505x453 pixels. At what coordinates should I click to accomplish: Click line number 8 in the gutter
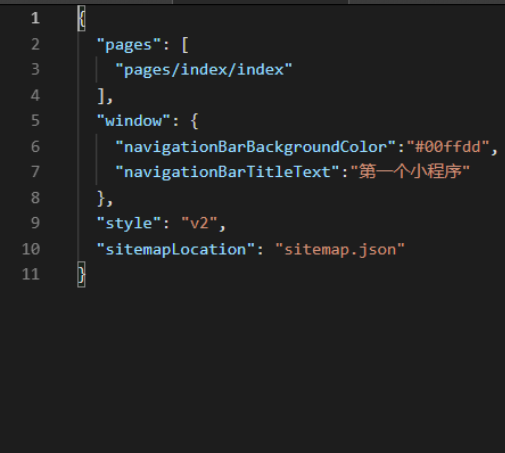point(35,198)
